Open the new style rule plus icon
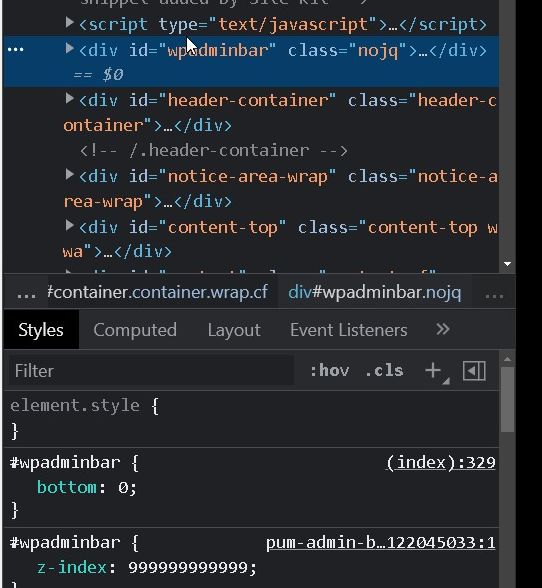The height and width of the screenshot is (588, 542). 435,371
